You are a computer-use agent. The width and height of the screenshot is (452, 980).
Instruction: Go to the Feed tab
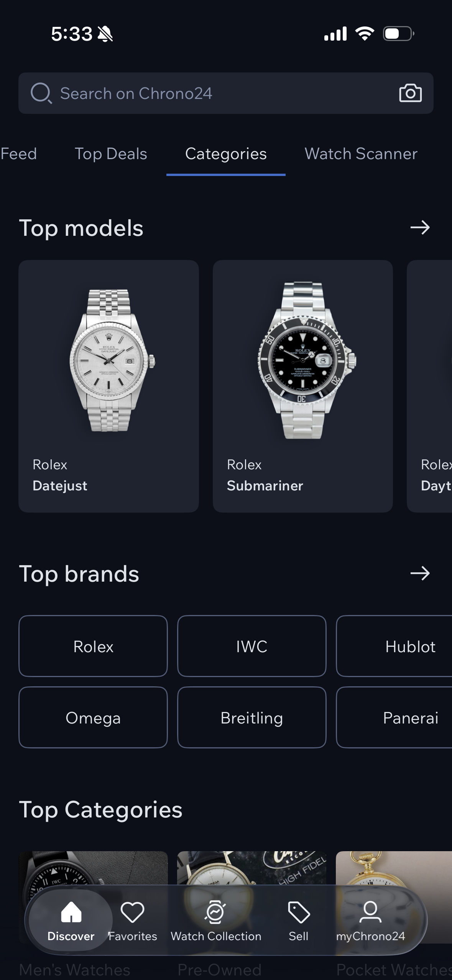tap(18, 154)
